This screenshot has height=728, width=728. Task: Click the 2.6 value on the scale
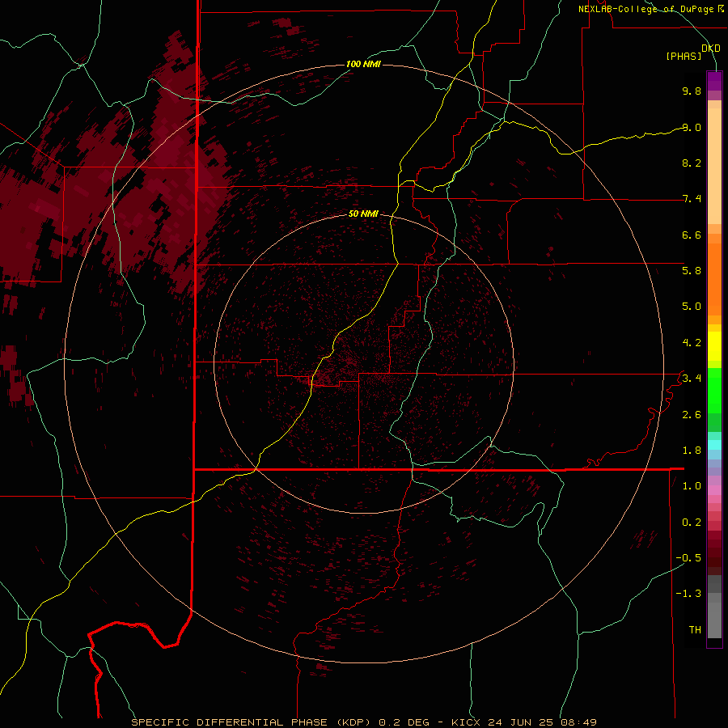click(x=692, y=415)
